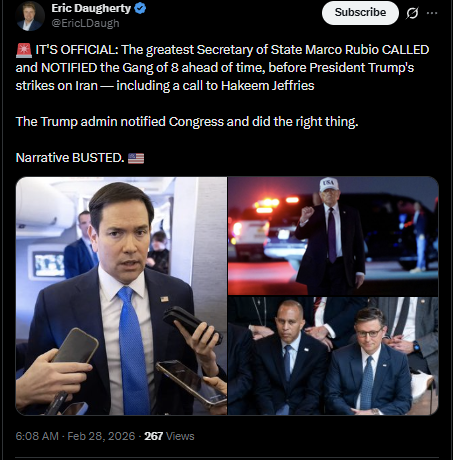Viewport: 453px width, 460px height.
Task: Subscribe to Eric Daugherty
Action: click(x=360, y=13)
